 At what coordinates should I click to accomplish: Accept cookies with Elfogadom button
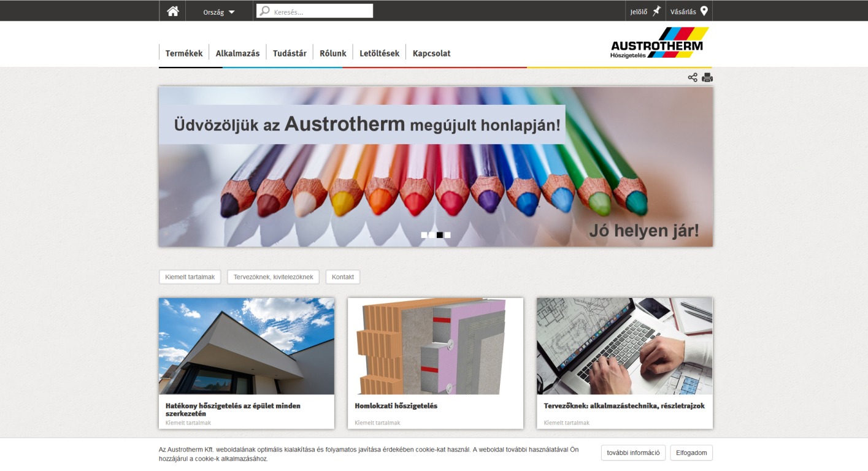[x=691, y=453]
